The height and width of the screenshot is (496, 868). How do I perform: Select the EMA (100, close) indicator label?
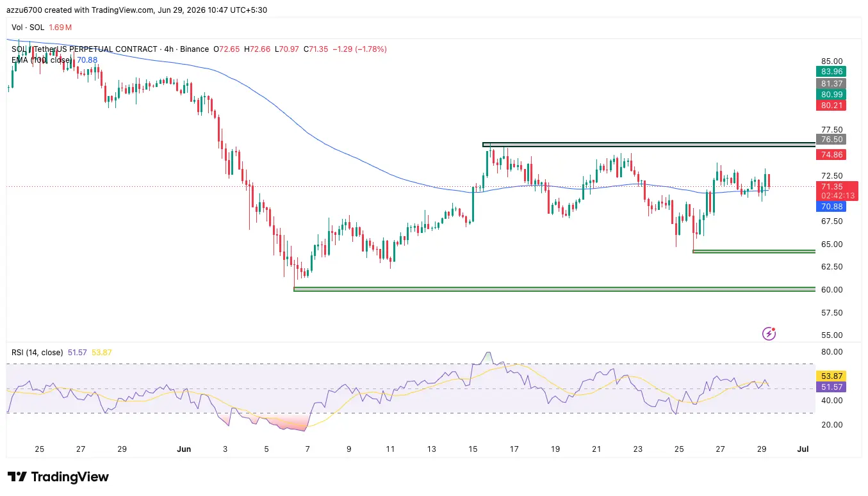coord(42,60)
